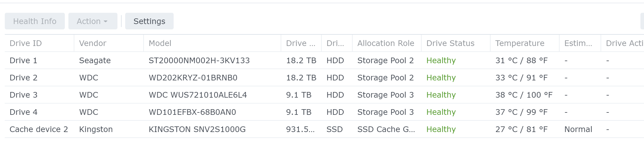
Task: Select the Drive 2 row
Action: tap(324, 78)
